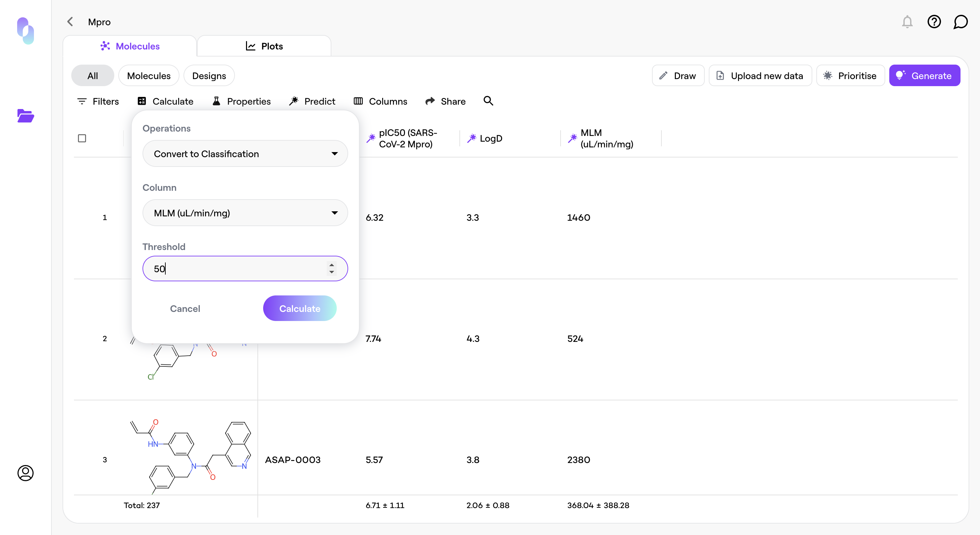This screenshot has width=980, height=535.
Task: Tick the select-all checkbox in table header
Action: pyautogui.click(x=82, y=138)
